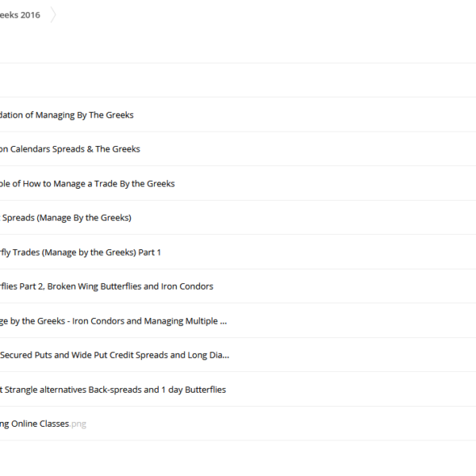Open 'Strangle alternatives Back-spreads and 1 day Butterflies'
The width and height of the screenshot is (476, 476).
(x=113, y=390)
